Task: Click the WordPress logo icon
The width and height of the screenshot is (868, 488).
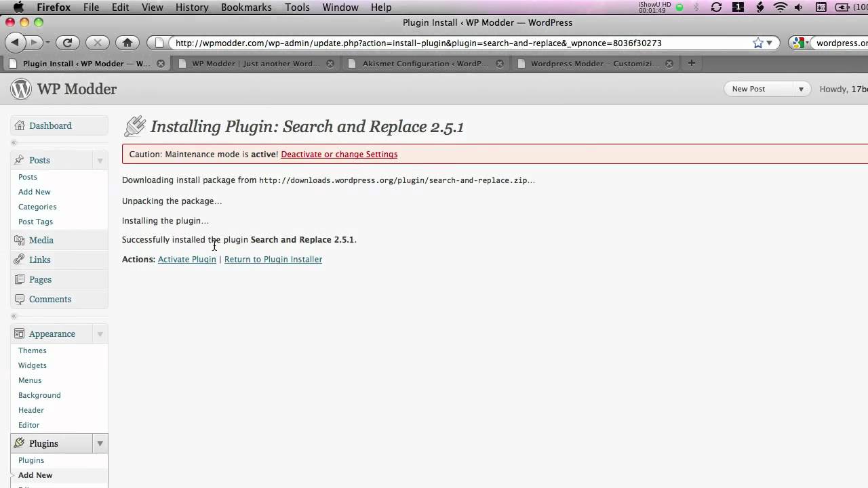Action: coord(21,89)
